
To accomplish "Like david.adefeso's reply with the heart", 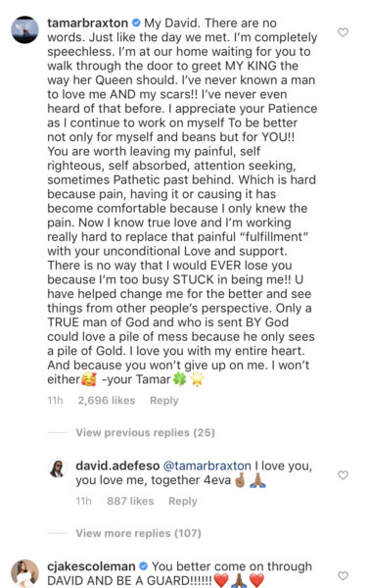I will click(343, 475).
